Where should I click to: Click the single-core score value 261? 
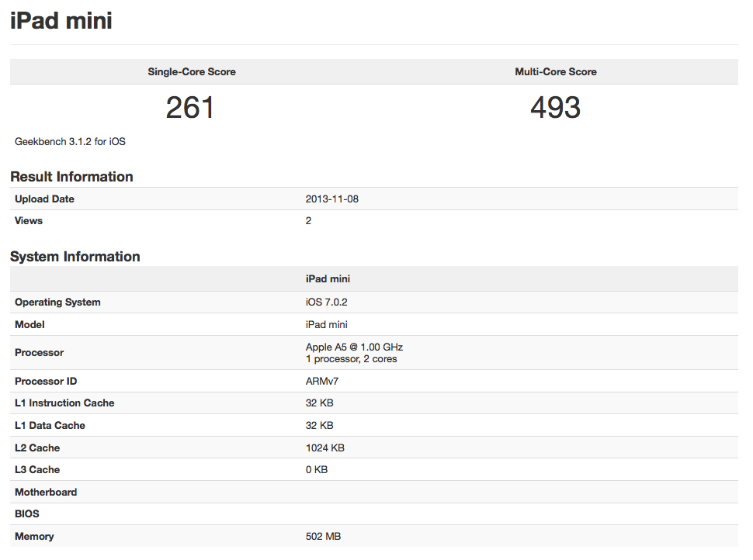tap(190, 108)
